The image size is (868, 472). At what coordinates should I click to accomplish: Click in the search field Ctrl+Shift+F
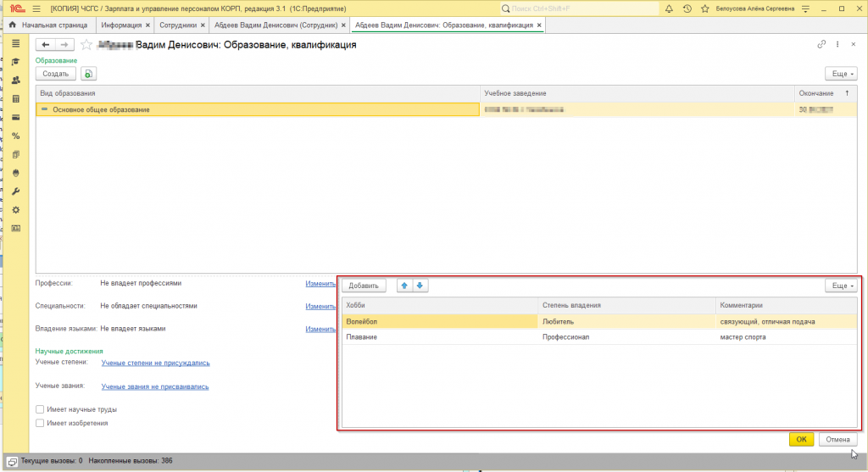(x=579, y=8)
